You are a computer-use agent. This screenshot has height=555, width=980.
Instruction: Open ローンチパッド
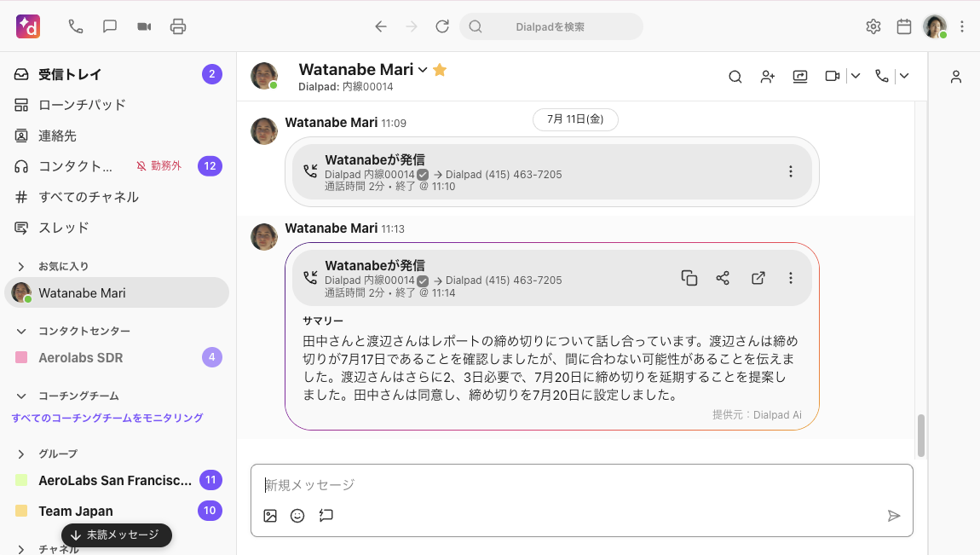coord(118,105)
